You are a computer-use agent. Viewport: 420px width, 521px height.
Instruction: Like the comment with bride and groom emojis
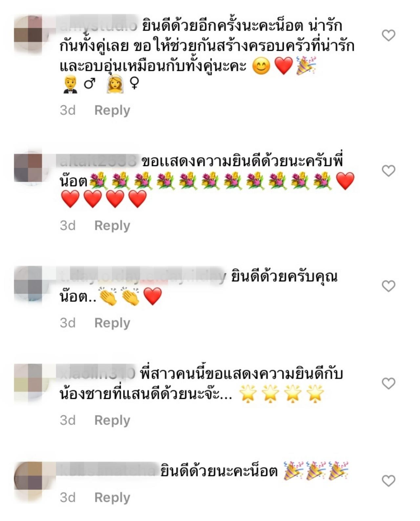(x=388, y=35)
